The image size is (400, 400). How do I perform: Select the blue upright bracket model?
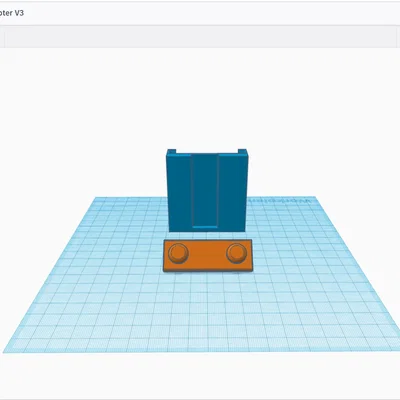(x=207, y=190)
